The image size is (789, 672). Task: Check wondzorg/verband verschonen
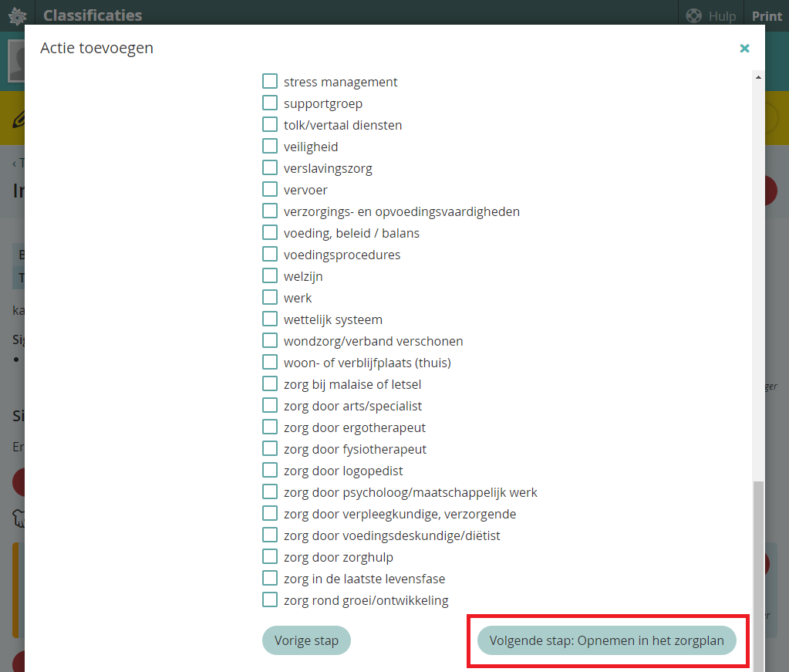click(270, 341)
